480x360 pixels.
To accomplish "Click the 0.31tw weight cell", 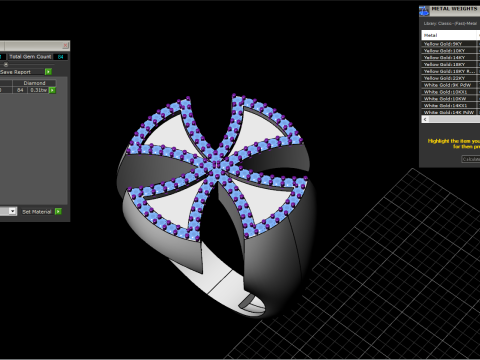I will [x=38, y=90].
